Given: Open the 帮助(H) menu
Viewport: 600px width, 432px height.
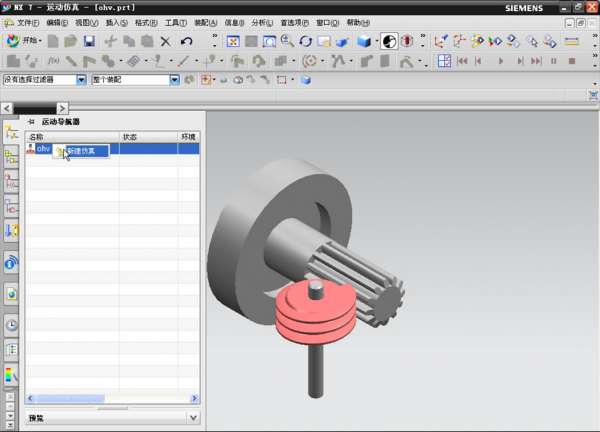Looking at the screenshot, I should click(x=358, y=23).
